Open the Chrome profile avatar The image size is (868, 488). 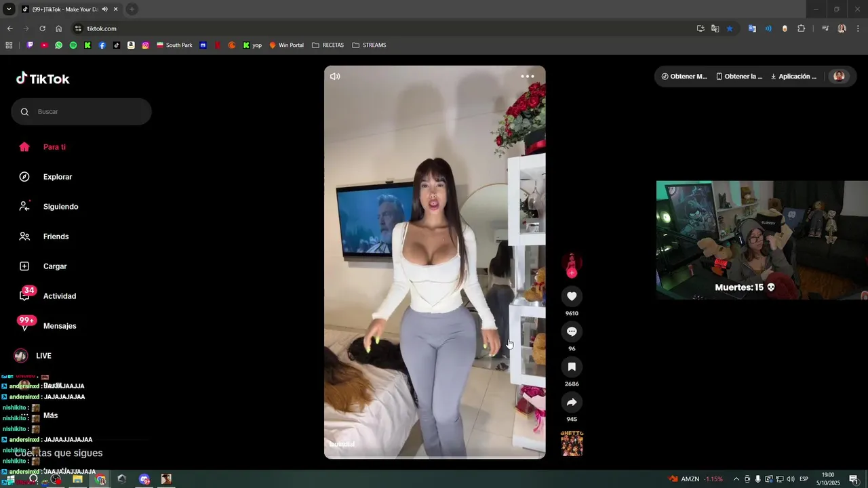(x=842, y=28)
